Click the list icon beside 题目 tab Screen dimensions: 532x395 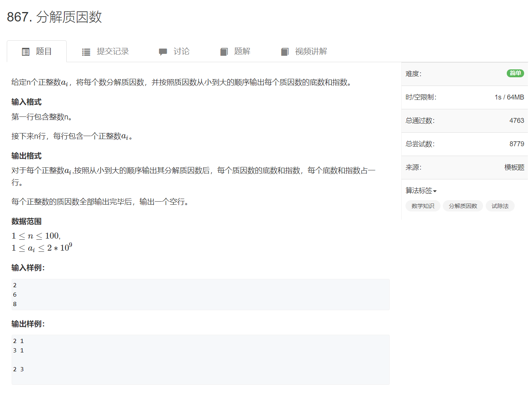(x=26, y=52)
